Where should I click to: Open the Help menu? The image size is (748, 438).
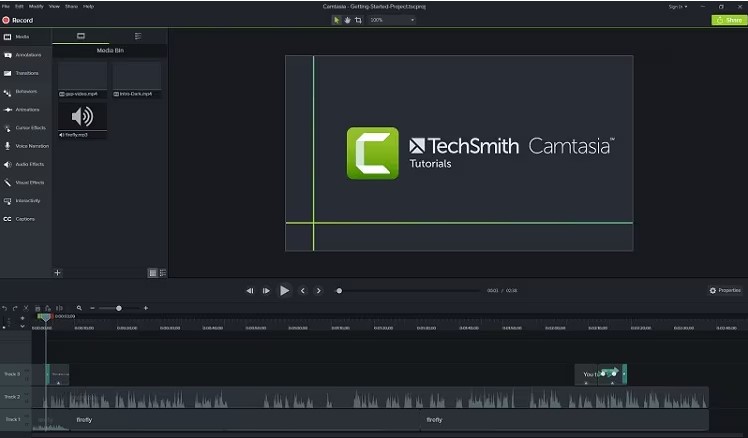point(89,7)
